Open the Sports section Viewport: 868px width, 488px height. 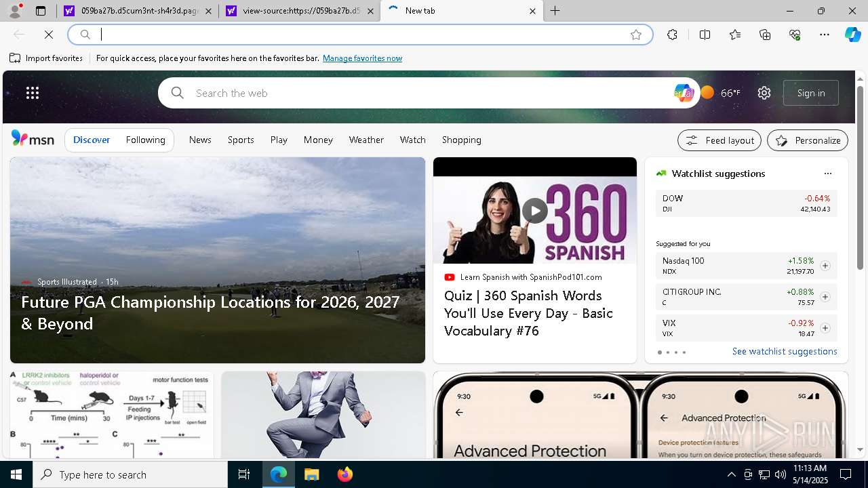[241, 140]
